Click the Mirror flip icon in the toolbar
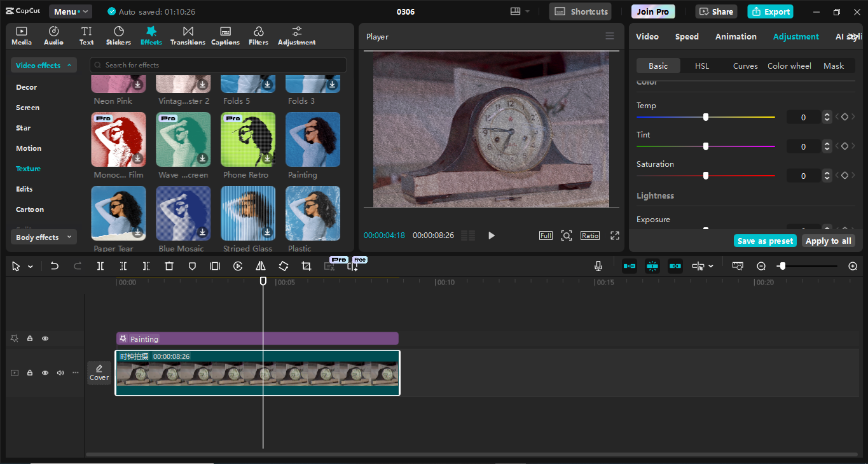Screen dimensions: 868x464 tap(261, 266)
